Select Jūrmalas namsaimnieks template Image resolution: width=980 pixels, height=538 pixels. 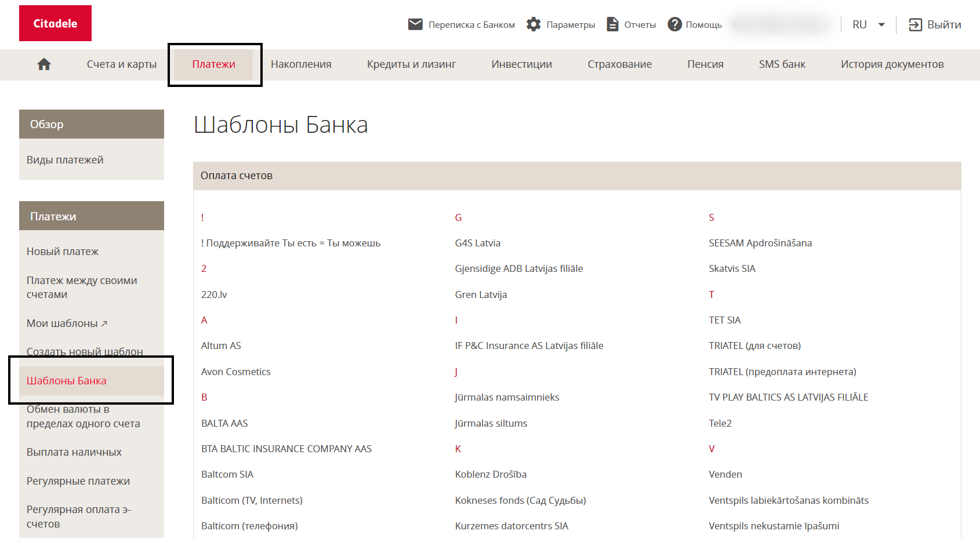(507, 397)
